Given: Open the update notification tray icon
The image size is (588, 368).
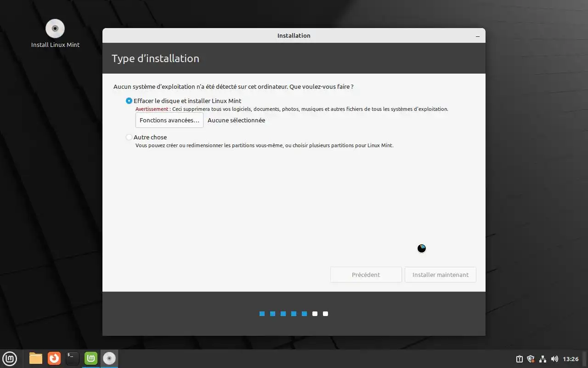Looking at the screenshot, I should click(x=520, y=359).
